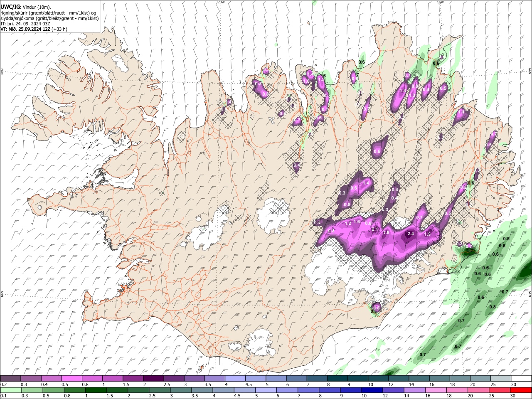Select the 0.4 swatch in upper purple legend row
The width and height of the screenshot is (532, 399).
pyautogui.click(x=51, y=378)
